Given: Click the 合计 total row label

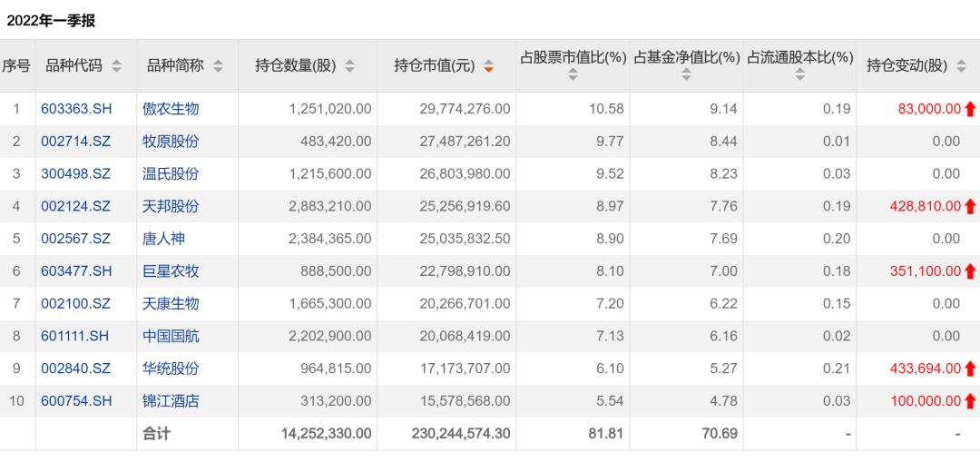Looking at the screenshot, I should (x=156, y=434).
